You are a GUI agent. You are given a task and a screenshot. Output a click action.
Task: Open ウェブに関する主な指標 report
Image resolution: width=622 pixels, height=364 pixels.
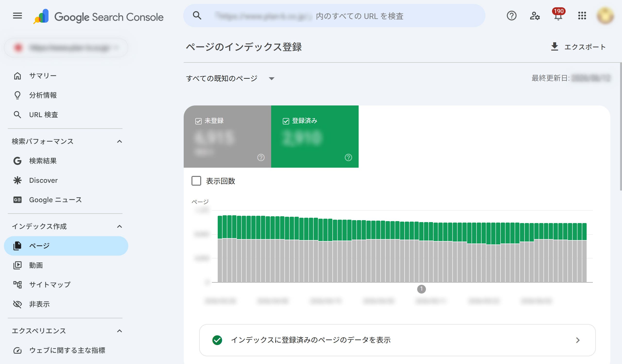(66, 350)
